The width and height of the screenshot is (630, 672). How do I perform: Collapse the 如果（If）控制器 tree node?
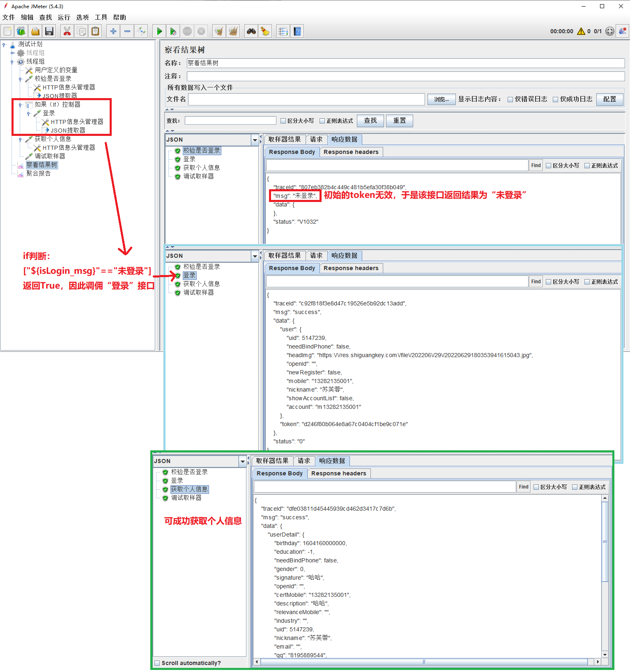[20, 105]
